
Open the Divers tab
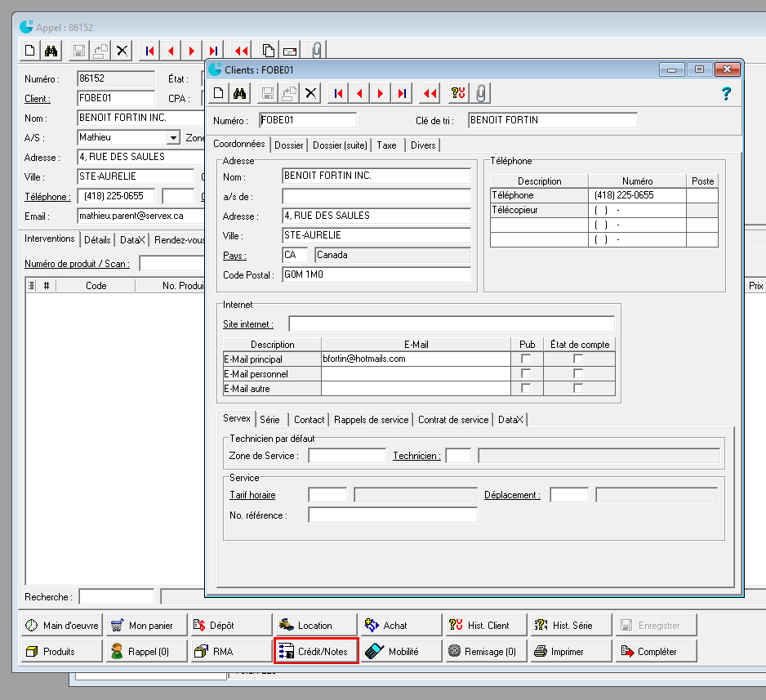pyautogui.click(x=423, y=145)
